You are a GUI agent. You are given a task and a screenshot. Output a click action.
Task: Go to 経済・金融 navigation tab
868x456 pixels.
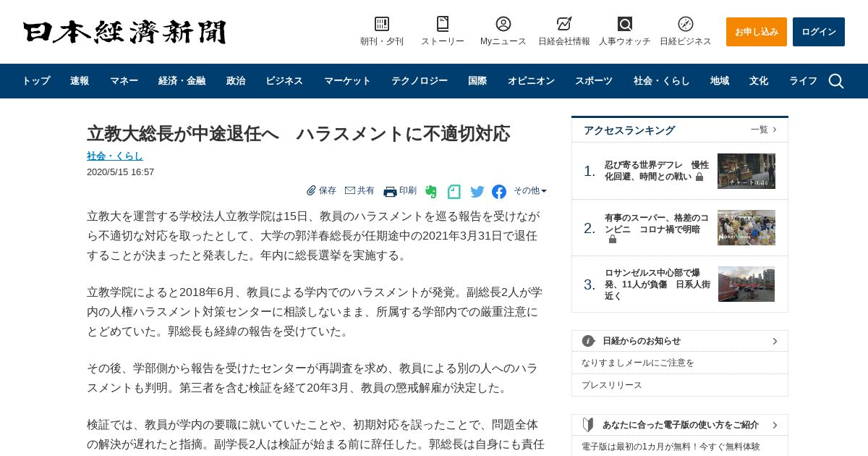(182, 81)
